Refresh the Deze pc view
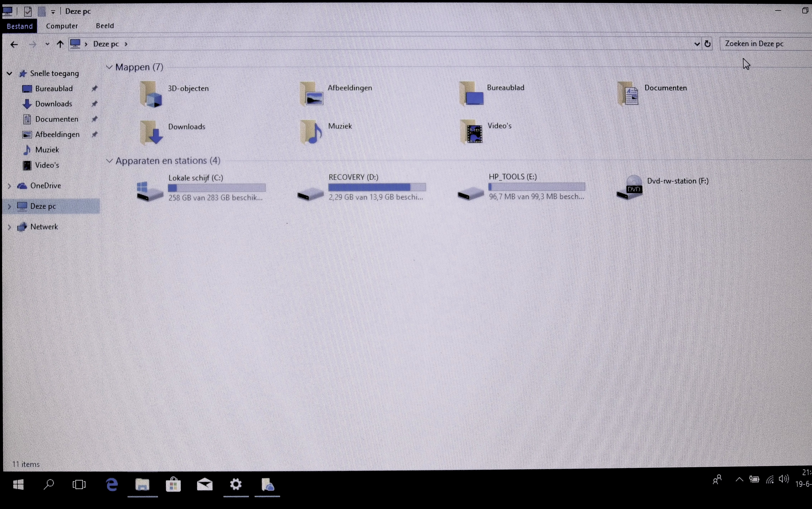Viewport: 812px width, 509px height. click(708, 44)
